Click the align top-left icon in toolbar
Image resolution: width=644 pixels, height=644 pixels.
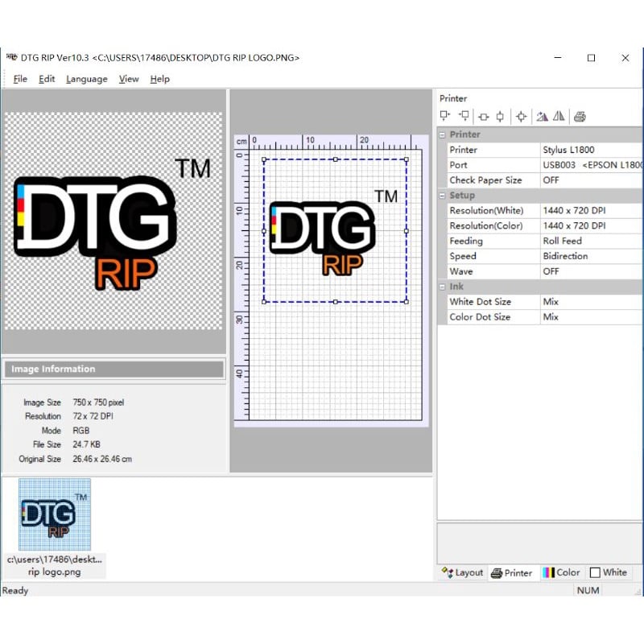pyautogui.click(x=445, y=116)
